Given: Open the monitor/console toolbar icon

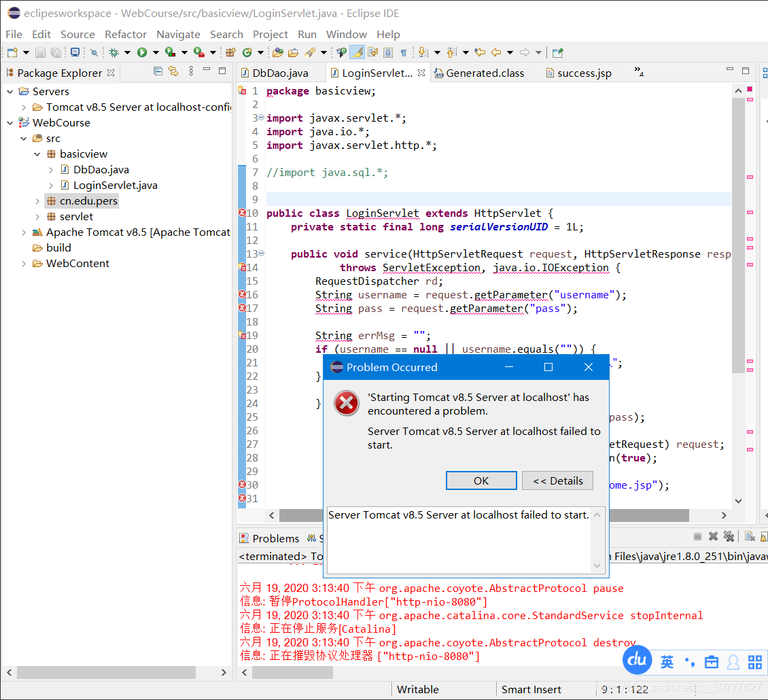Looking at the screenshot, I should click(75, 52).
